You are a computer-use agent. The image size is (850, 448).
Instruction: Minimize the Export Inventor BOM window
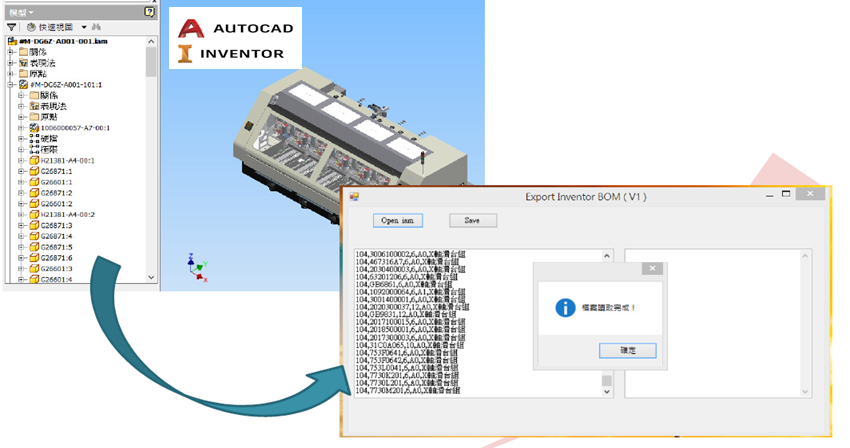[x=769, y=195]
